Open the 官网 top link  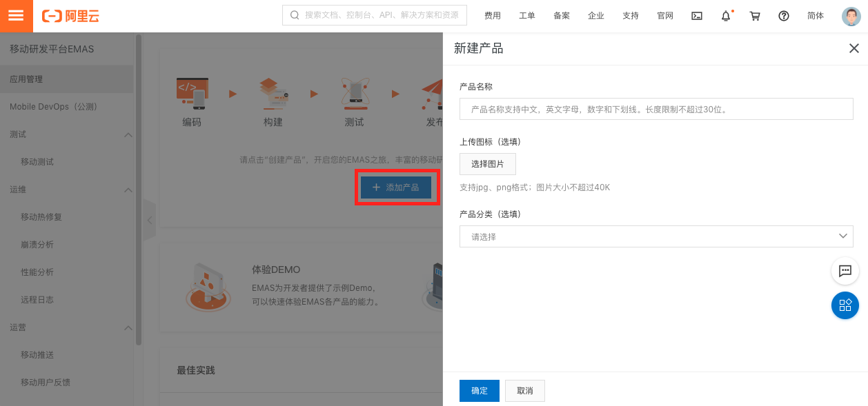coord(665,16)
